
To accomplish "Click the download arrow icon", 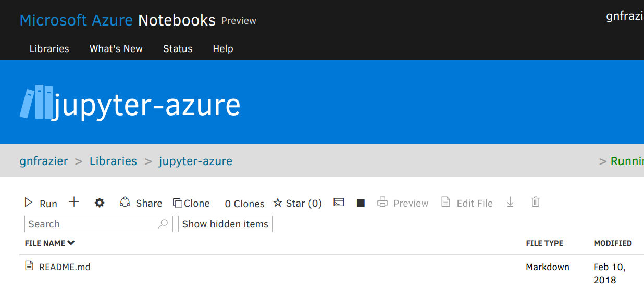I will click(510, 202).
